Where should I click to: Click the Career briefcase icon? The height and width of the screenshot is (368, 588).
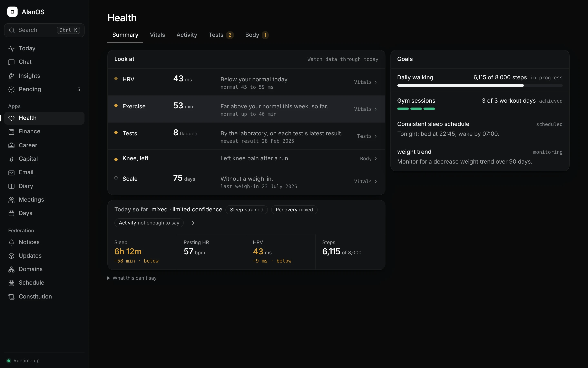[11, 145]
